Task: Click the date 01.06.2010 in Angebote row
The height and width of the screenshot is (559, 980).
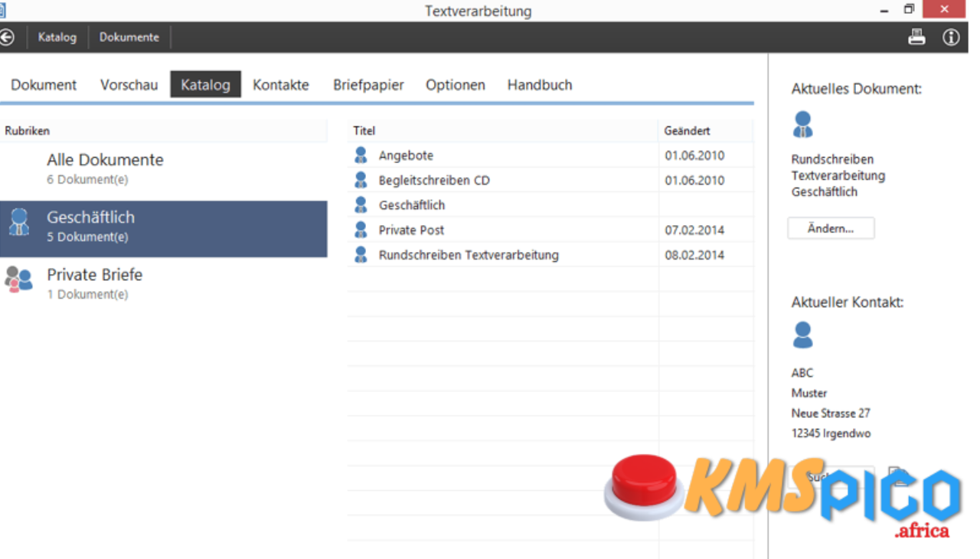Action: (x=694, y=155)
